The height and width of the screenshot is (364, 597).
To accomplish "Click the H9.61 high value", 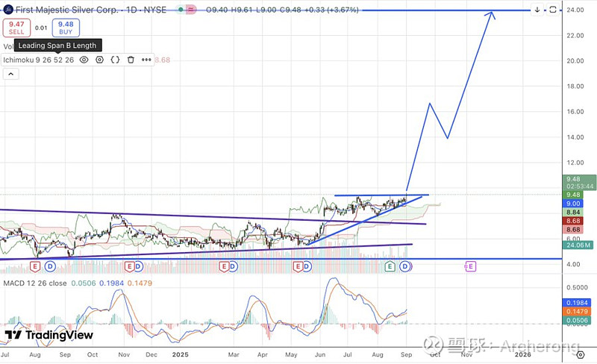I will [241, 10].
